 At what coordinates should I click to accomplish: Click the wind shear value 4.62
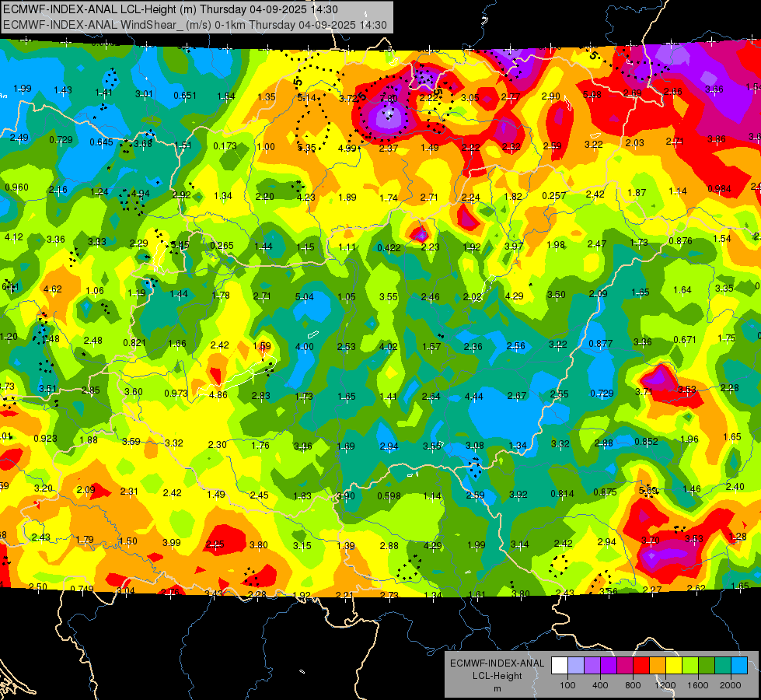[52, 289]
